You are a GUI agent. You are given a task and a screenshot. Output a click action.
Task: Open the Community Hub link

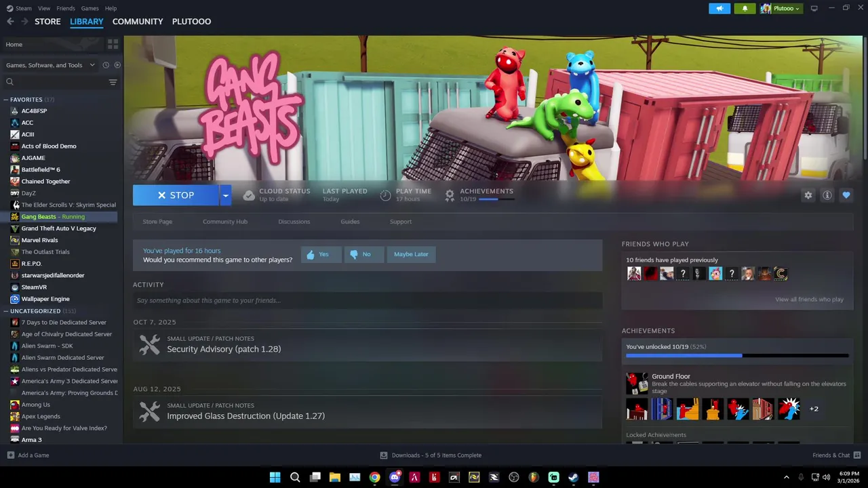tap(225, 222)
